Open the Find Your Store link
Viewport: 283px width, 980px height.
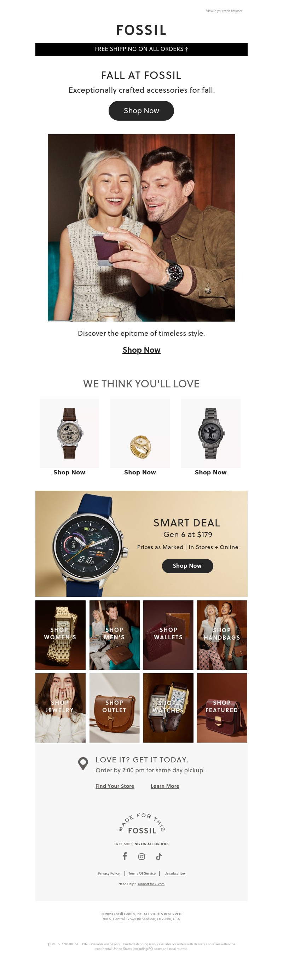[x=115, y=786]
